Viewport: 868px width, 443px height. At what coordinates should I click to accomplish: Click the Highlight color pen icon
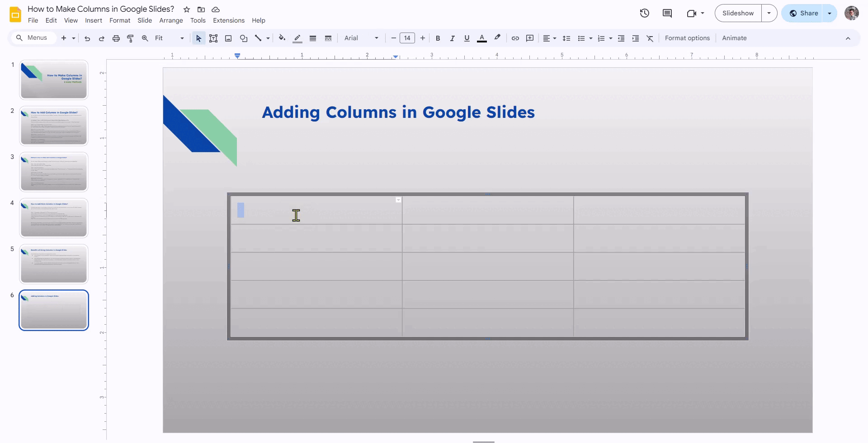coord(497,38)
